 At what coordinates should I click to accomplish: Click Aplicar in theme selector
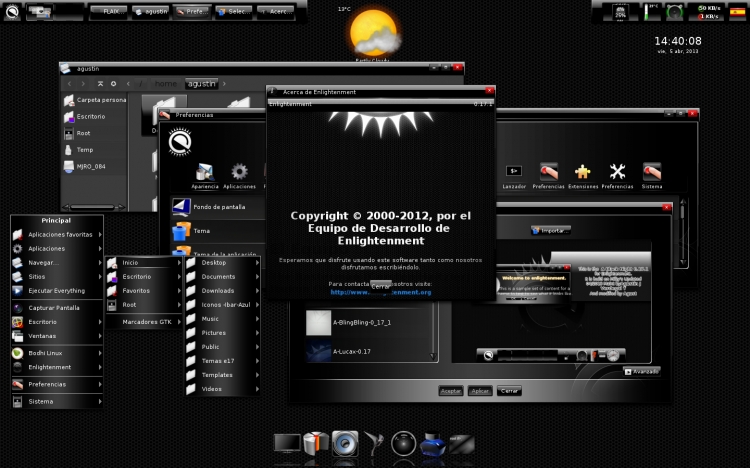point(480,391)
